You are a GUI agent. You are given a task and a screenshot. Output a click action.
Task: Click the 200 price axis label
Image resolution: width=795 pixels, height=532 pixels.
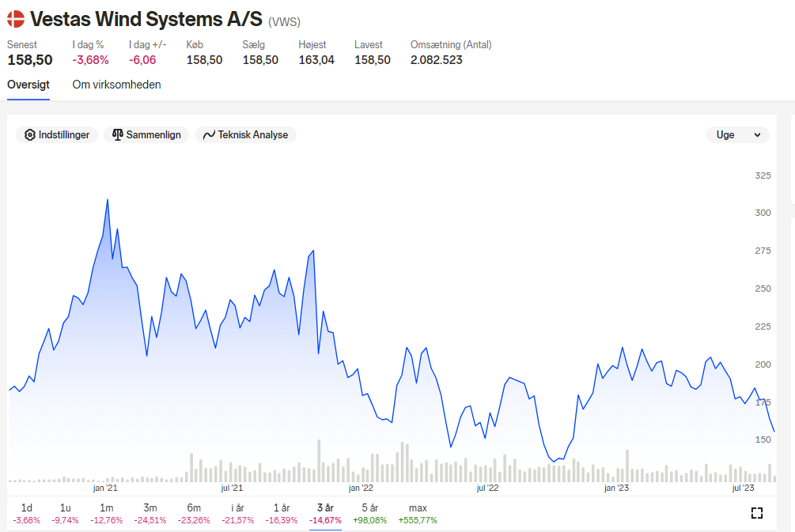tap(763, 364)
